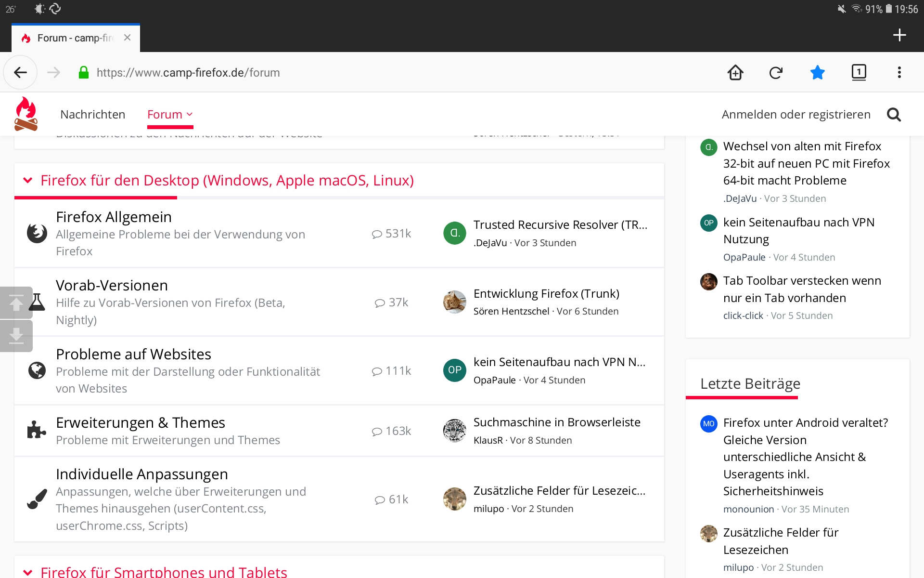
Task: Click the site search magnifier icon
Action: pos(894,115)
